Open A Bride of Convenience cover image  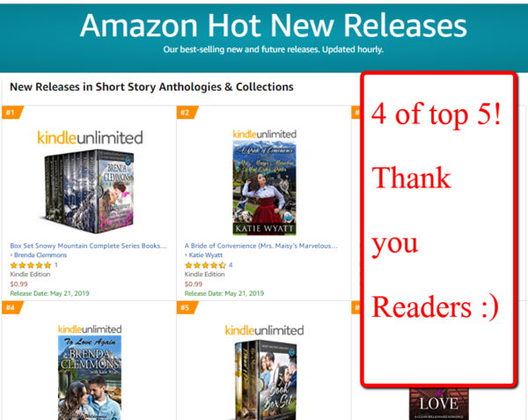point(264,188)
